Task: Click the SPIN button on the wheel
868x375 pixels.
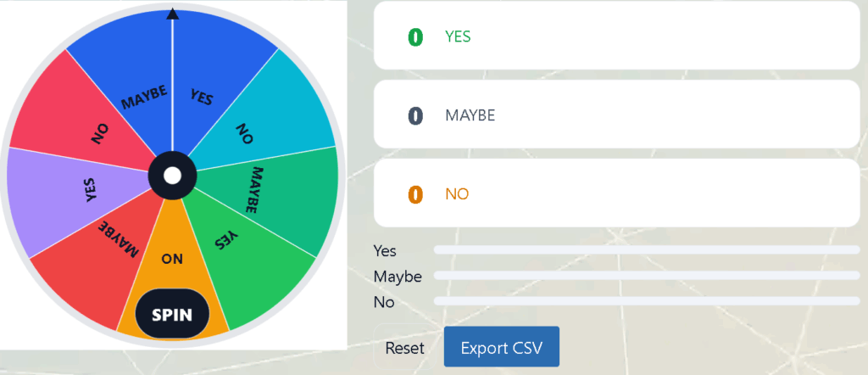Action: pos(172,314)
